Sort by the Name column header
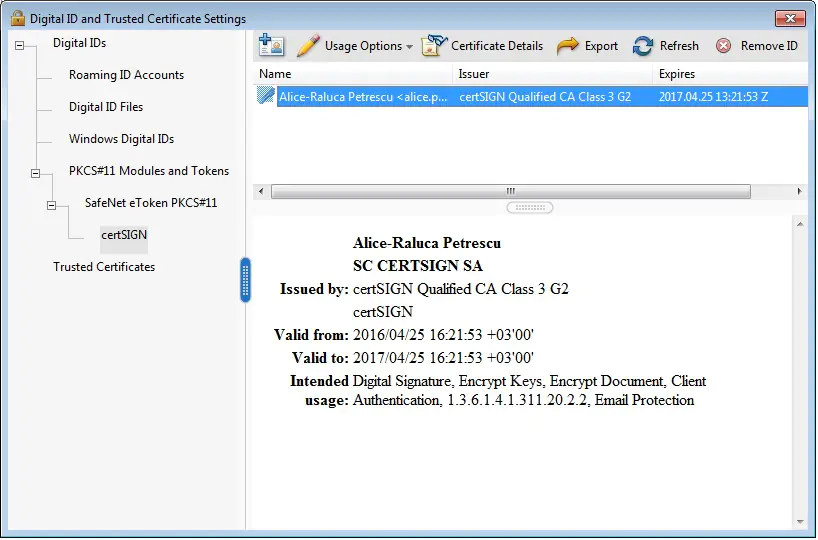 (353, 74)
